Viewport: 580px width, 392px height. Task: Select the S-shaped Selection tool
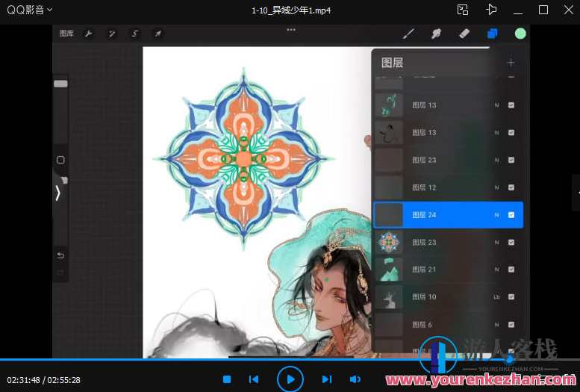point(134,34)
